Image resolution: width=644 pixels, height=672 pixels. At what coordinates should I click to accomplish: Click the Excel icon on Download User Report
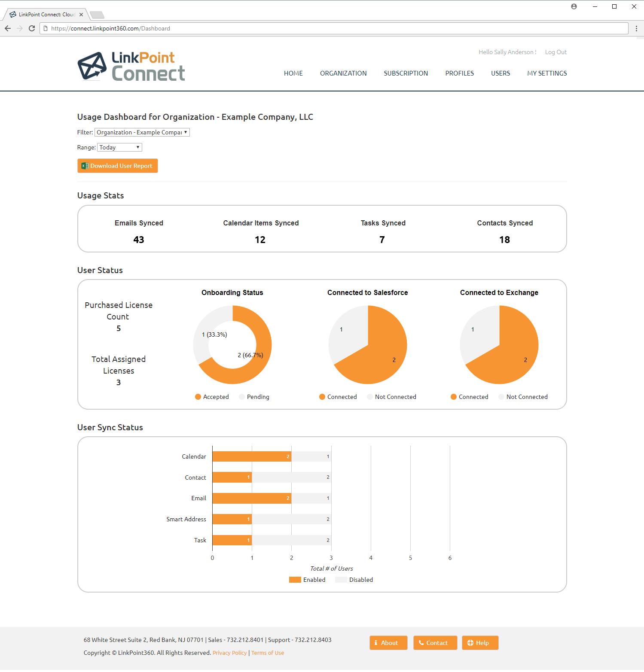pos(85,166)
